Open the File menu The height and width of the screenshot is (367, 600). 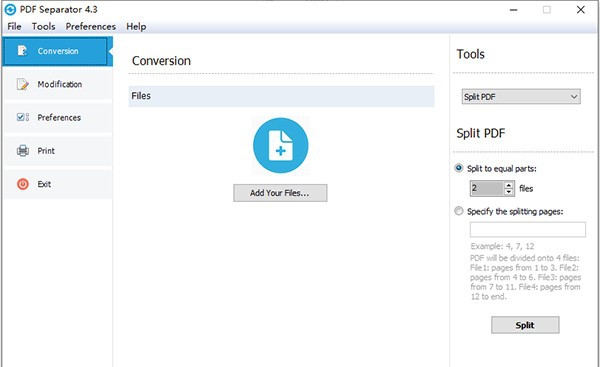[14, 26]
